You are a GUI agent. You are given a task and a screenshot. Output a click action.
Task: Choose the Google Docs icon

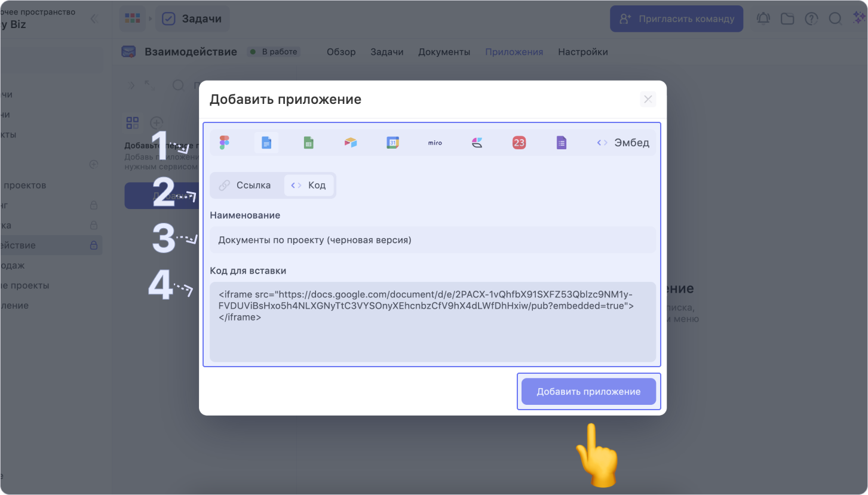pyautogui.click(x=266, y=143)
